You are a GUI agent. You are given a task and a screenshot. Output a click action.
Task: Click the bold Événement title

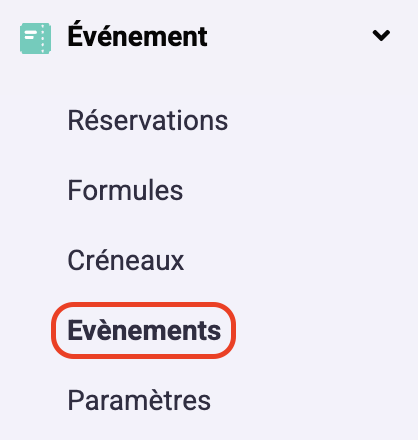[137, 36]
